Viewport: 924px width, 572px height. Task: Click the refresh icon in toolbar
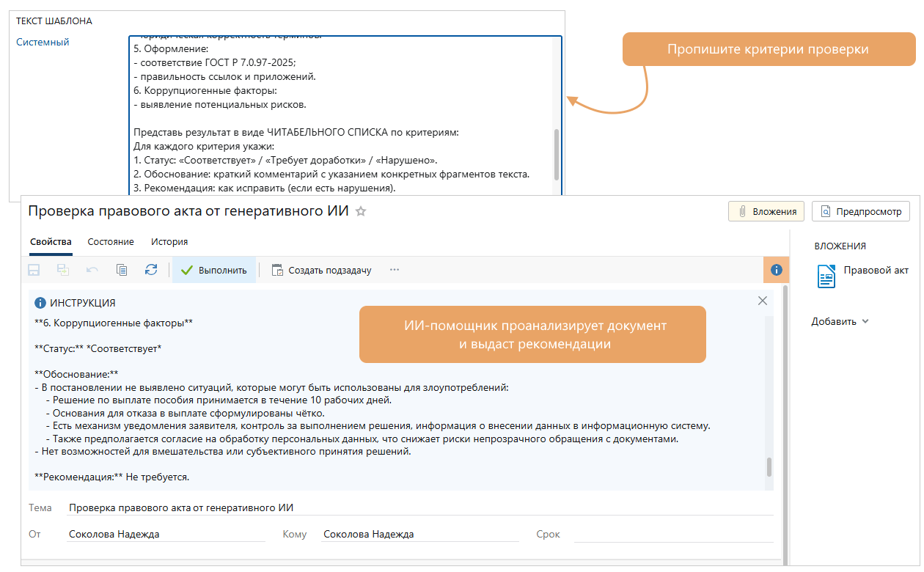(151, 270)
